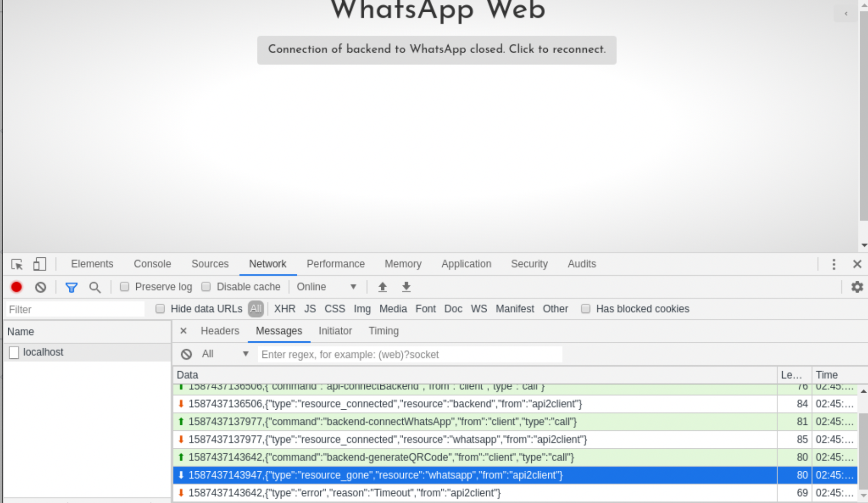Select the All request type filter
Image resolution: width=868 pixels, height=503 pixels.
pyautogui.click(x=256, y=309)
